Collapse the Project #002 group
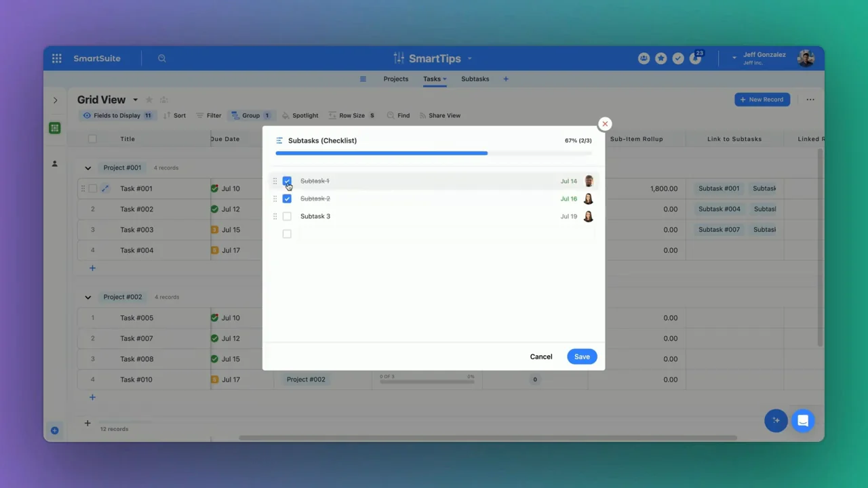The image size is (868, 488). (x=87, y=297)
